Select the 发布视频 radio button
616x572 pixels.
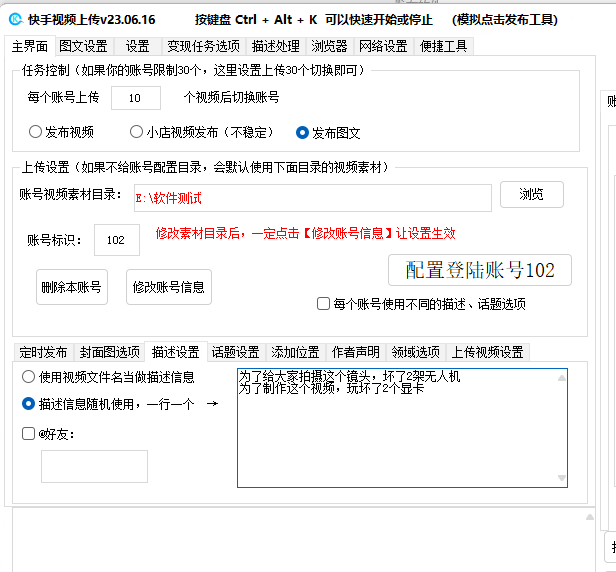(x=61, y=132)
